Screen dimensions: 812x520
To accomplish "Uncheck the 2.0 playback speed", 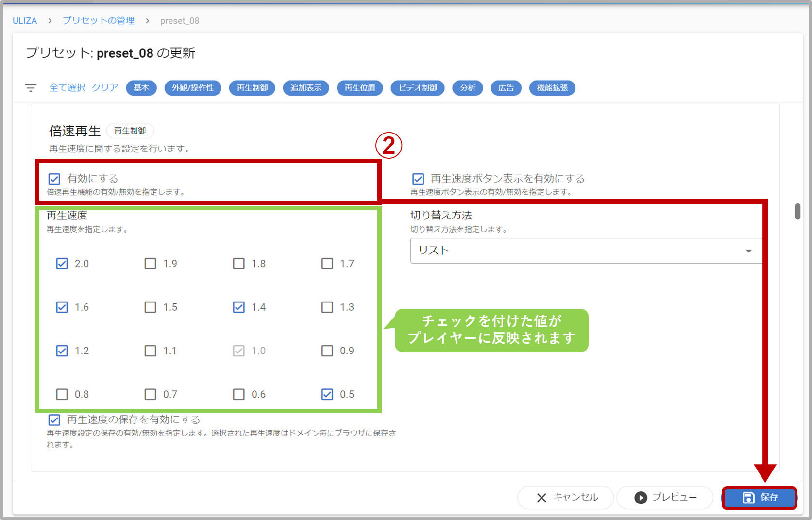I will (x=62, y=264).
